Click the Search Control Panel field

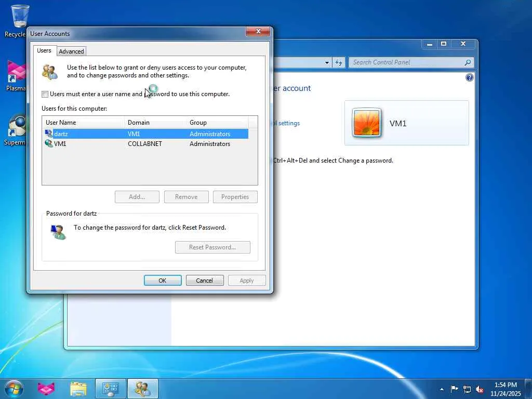pyautogui.click(x=407, y=62)
